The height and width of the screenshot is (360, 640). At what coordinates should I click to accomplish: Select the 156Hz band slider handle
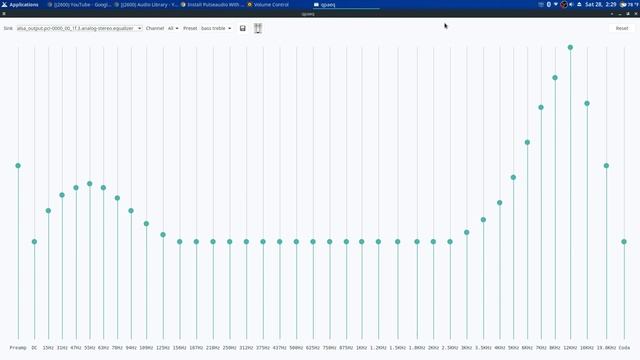(x=180, y=242)
